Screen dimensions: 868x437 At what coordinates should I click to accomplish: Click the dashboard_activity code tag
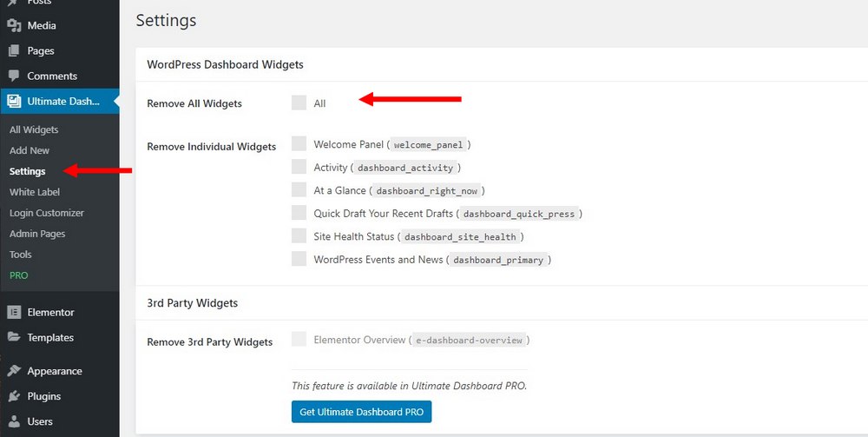click(405, 168)
